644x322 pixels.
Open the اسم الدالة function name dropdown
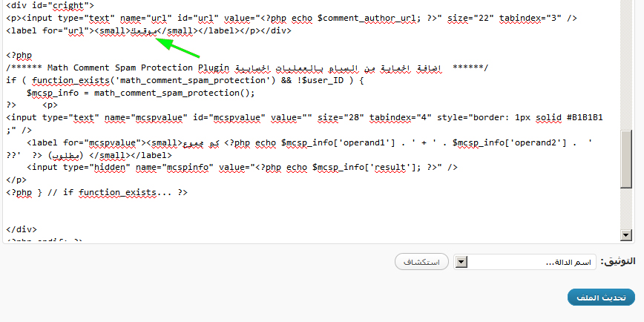(x=526, y=262)
